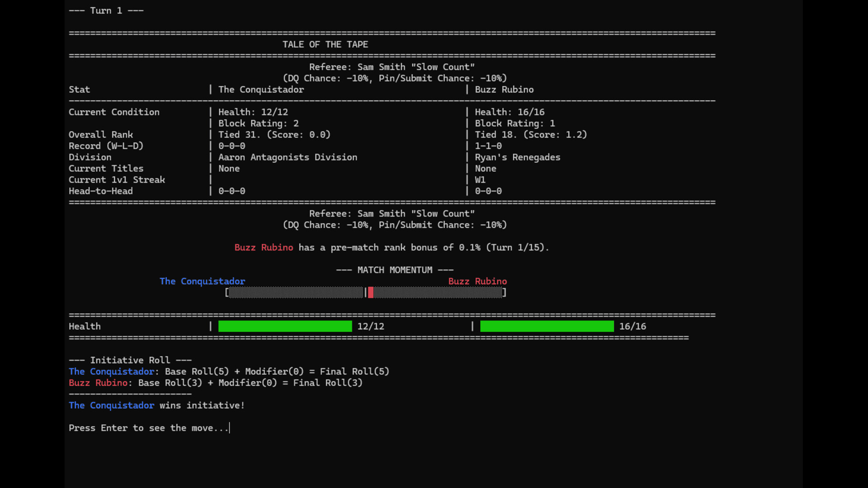Click the Aaron Antagonists Division entry
The image size is (868, 488).
tap(288, 157)
